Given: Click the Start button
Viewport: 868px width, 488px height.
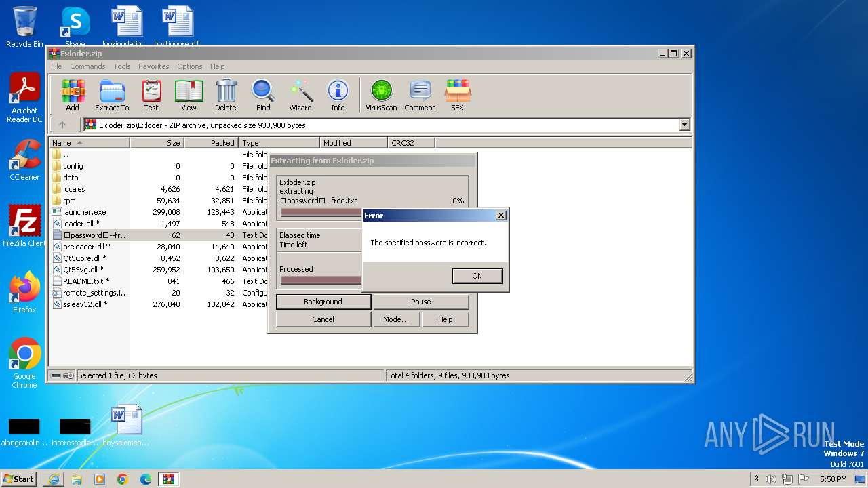Looking at the screenshot, I should (x=19, y=479).
